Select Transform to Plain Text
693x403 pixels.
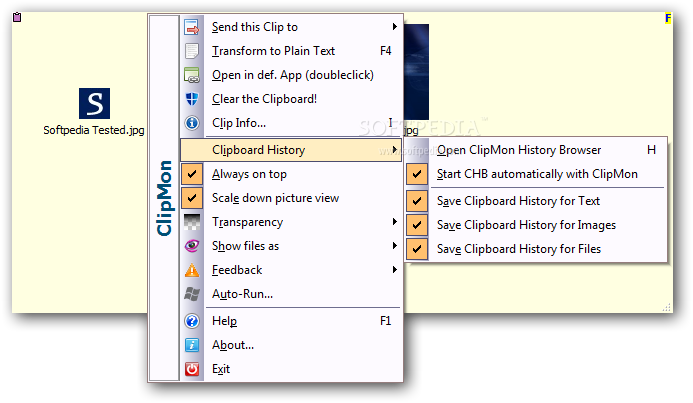tap(292, 51)
